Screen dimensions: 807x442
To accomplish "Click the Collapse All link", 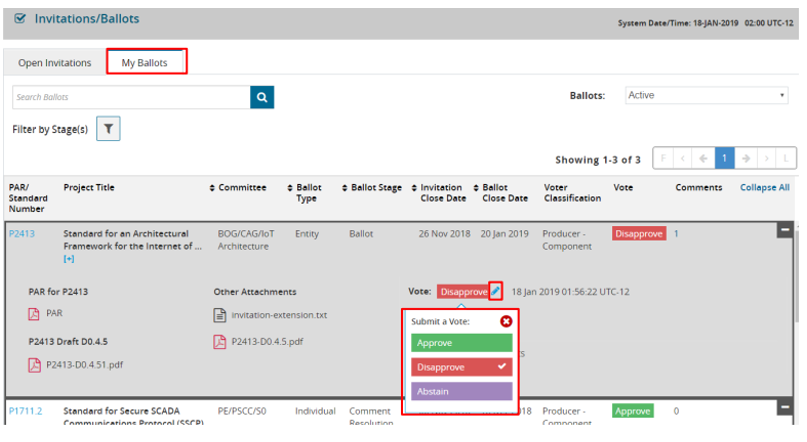I will (764, 187).
